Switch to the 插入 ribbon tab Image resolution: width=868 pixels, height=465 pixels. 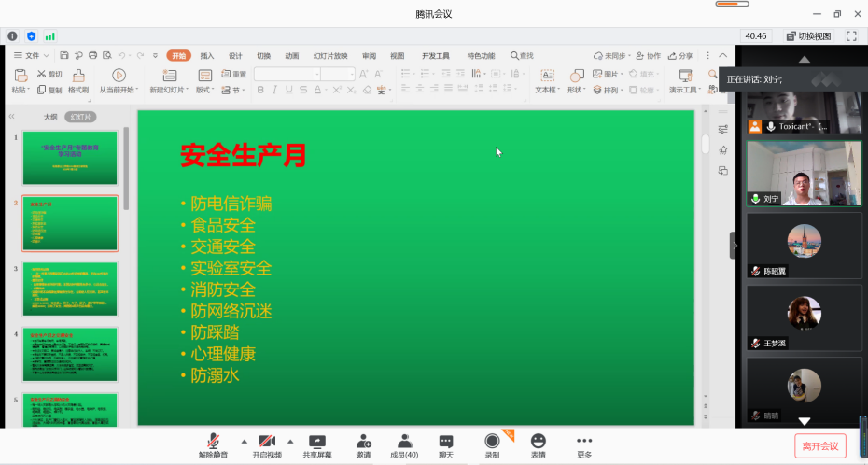pyautogui.click(x=207, y=56)
